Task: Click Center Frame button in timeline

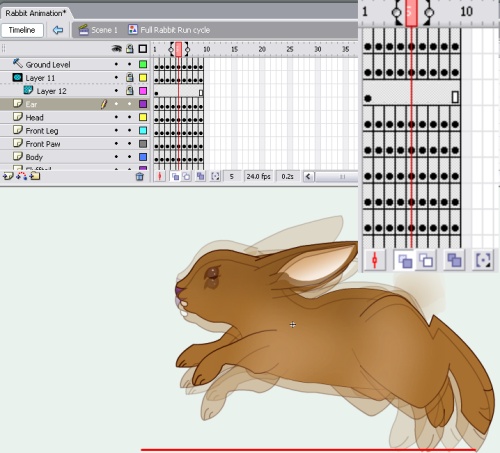Action: coord(160,176)
